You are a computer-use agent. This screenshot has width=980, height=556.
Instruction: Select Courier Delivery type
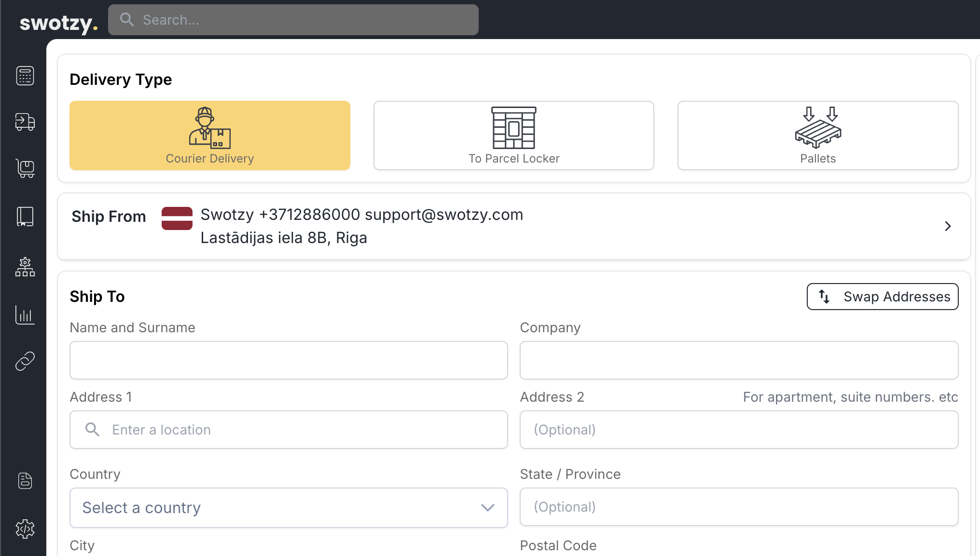pyautogui.click(x=210, y=136)
